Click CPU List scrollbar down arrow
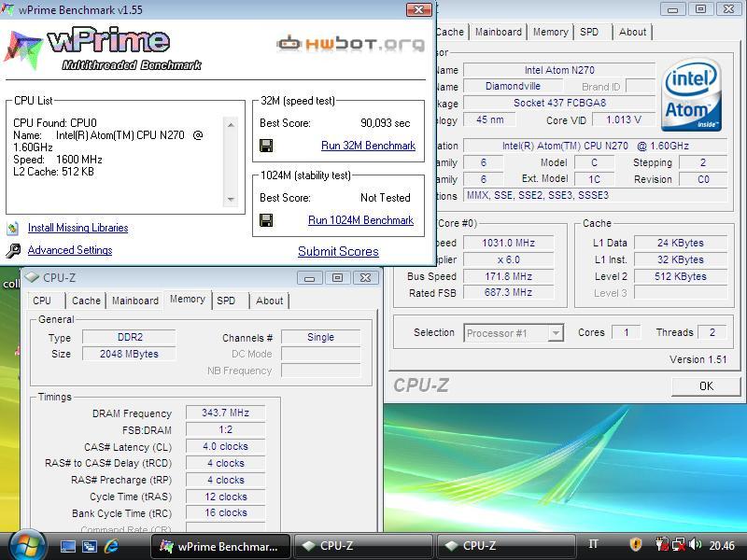This screenshot has width=747, height=560. pyautogui.click(x=231, y=199)
